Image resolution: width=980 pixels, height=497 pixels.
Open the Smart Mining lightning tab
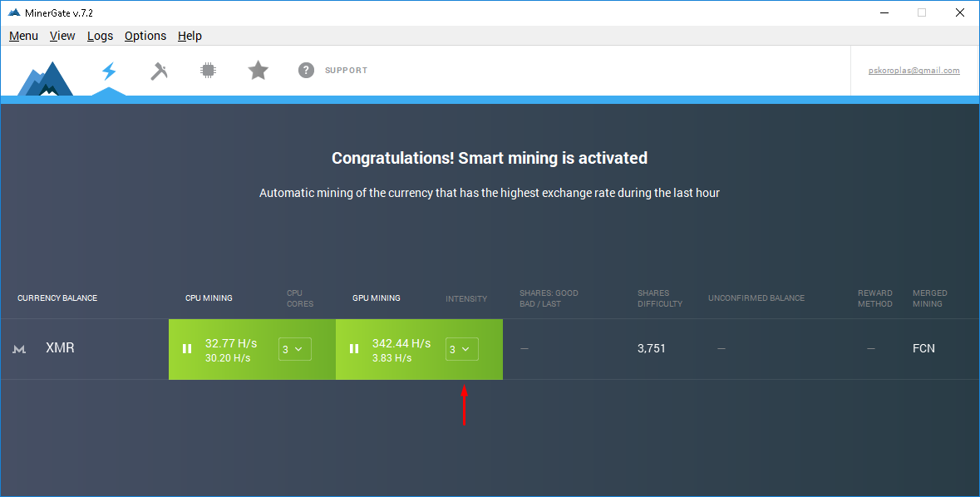pos(109,71)
